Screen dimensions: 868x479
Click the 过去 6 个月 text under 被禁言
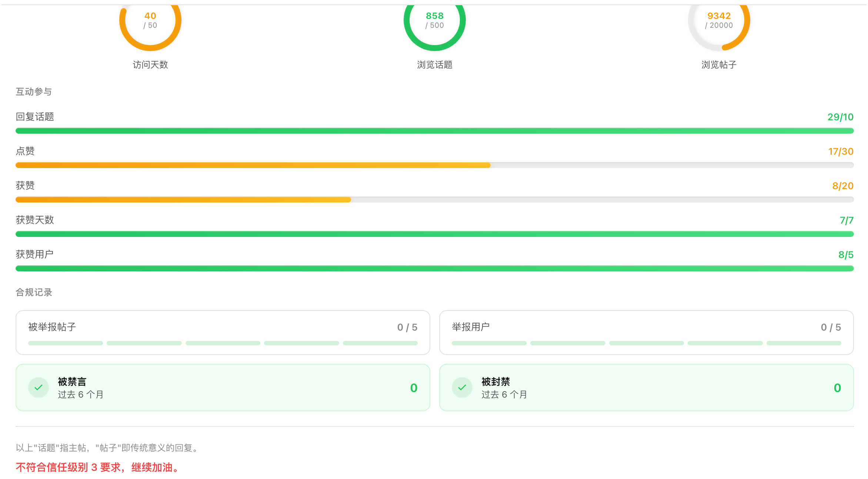coord(81,395)
